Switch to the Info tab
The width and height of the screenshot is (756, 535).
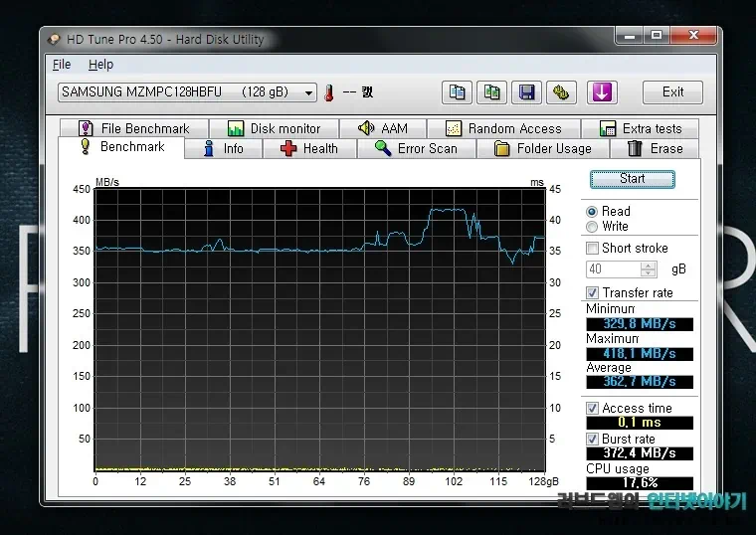point(223,148)
